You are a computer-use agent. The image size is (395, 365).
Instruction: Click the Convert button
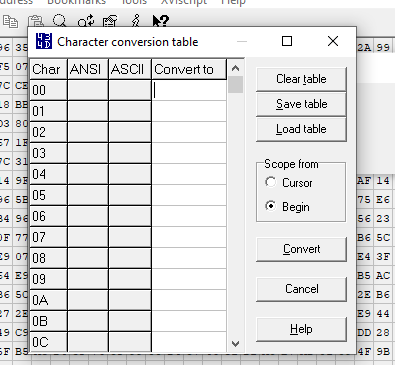click(301, 249)
